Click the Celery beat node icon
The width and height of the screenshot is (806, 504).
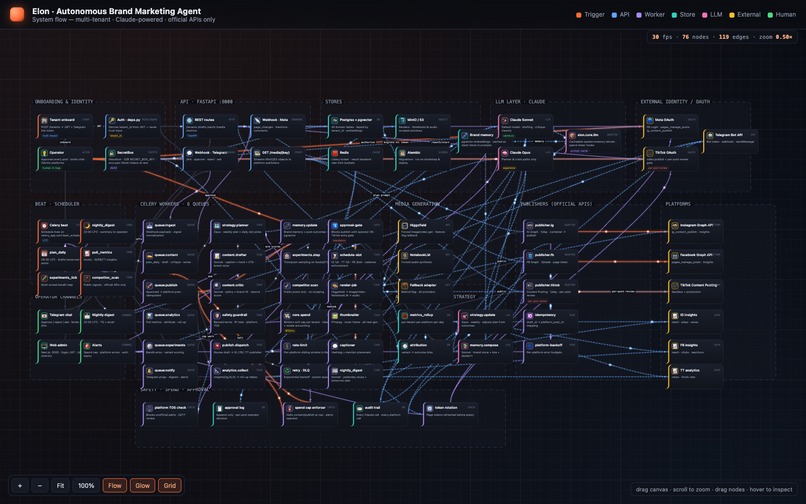45,225
